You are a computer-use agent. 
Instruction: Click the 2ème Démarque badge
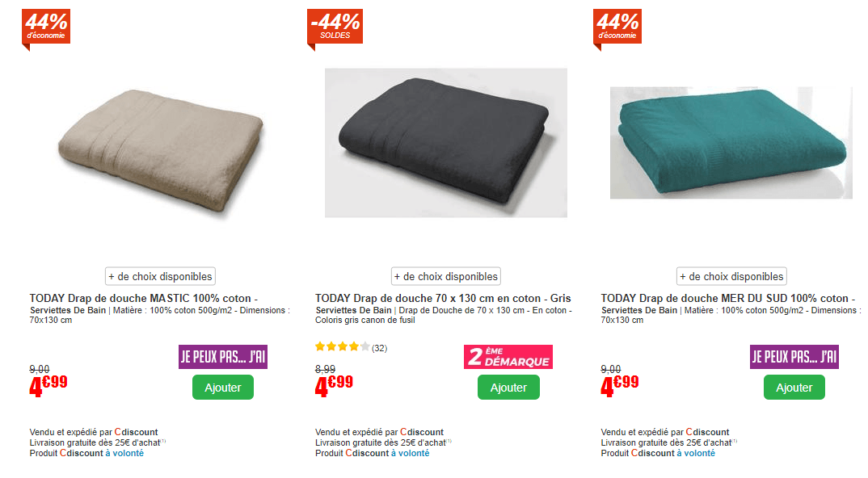tap(508, 357)
